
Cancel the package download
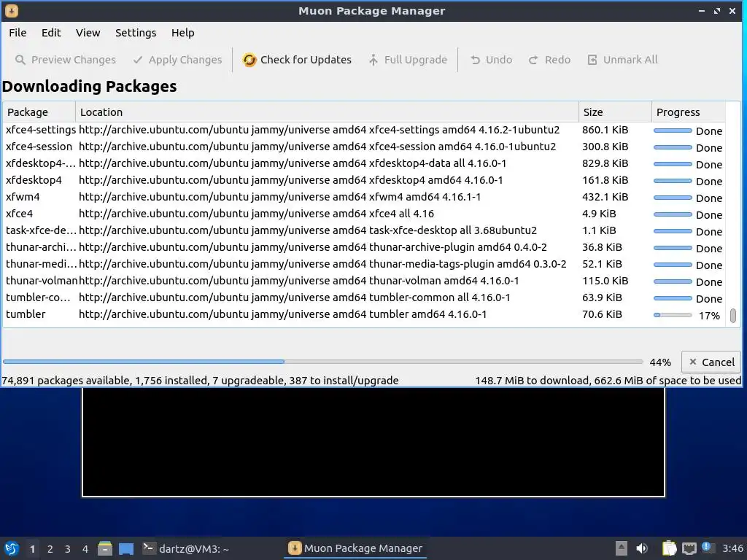712,362
